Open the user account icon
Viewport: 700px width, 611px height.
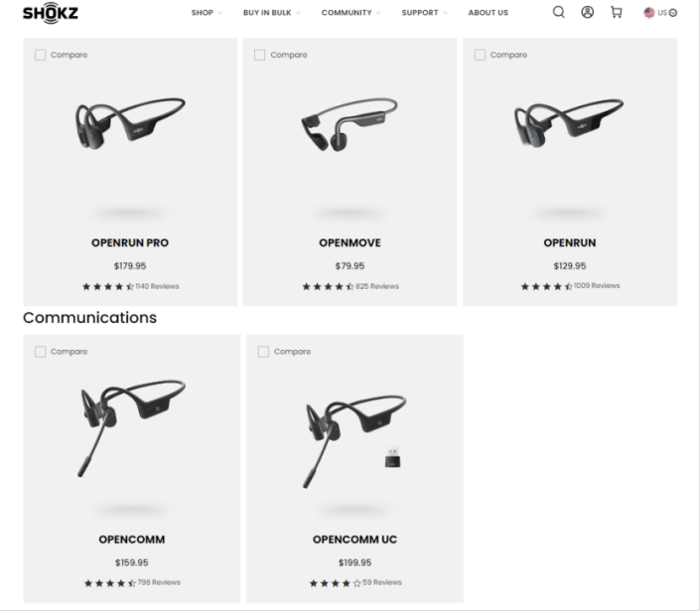click(x=587, y=12)
